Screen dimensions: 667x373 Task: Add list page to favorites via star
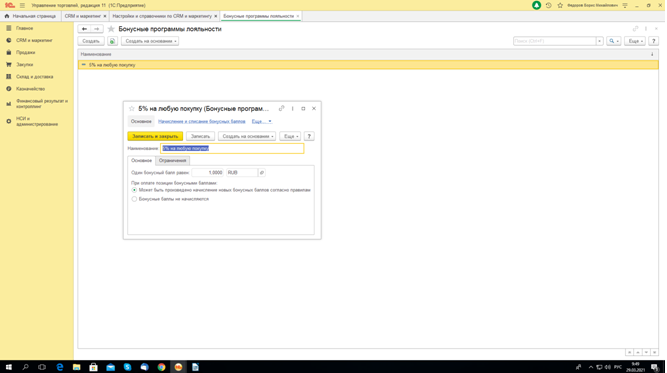[111, 29]
